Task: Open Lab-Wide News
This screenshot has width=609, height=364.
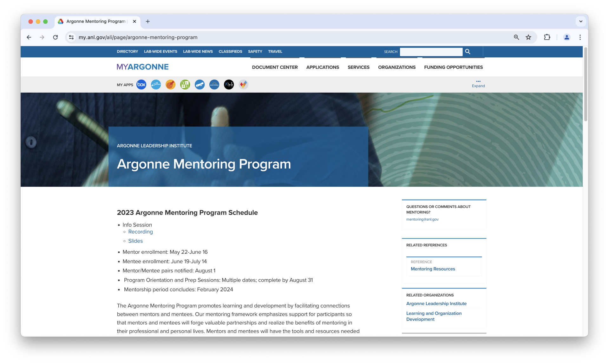Action: coord(198,52)
